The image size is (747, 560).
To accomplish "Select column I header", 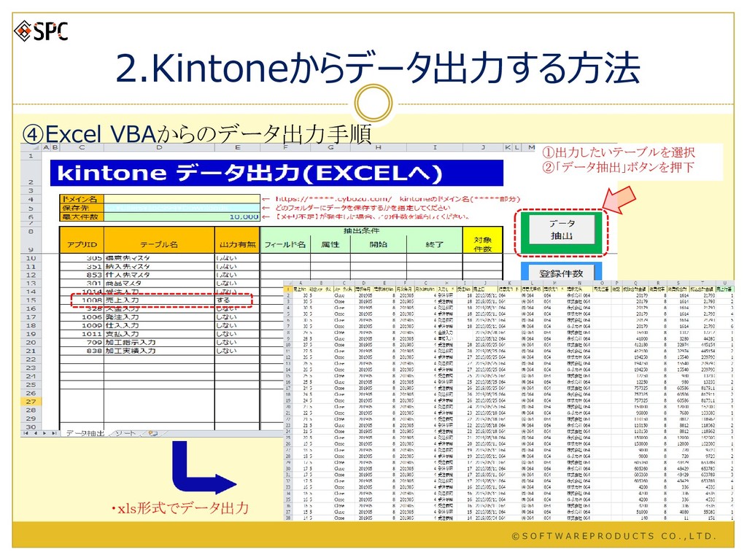I will tap(435, 147).
